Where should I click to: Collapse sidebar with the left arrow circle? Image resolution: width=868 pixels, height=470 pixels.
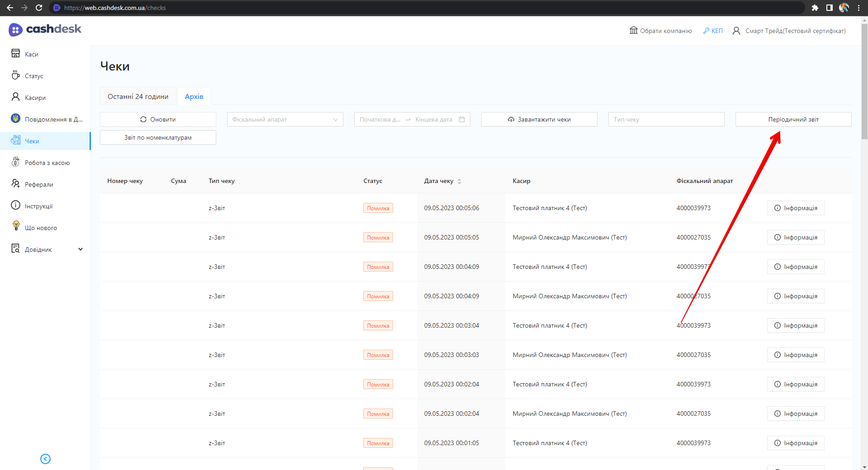click(45, 459)
